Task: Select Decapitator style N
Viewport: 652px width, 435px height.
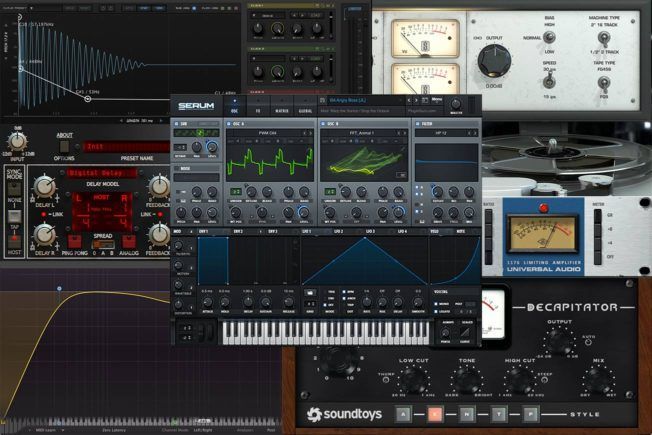Action: 467,414
